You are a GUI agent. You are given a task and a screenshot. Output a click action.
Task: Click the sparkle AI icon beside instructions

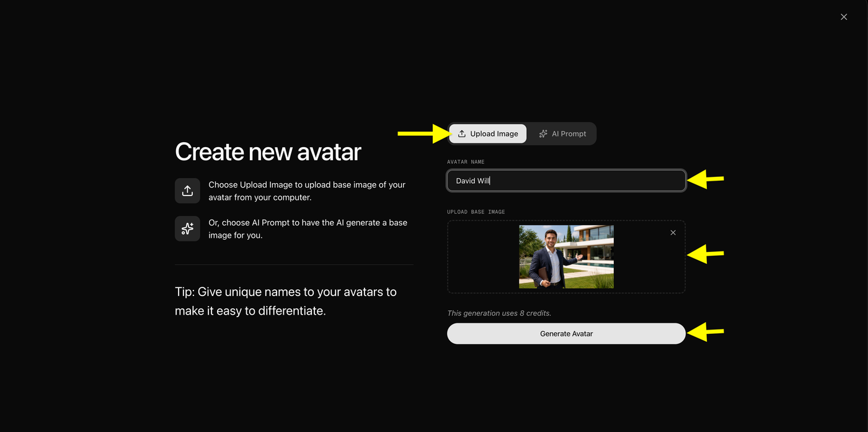pyautogui.click(x=187, y=228)
